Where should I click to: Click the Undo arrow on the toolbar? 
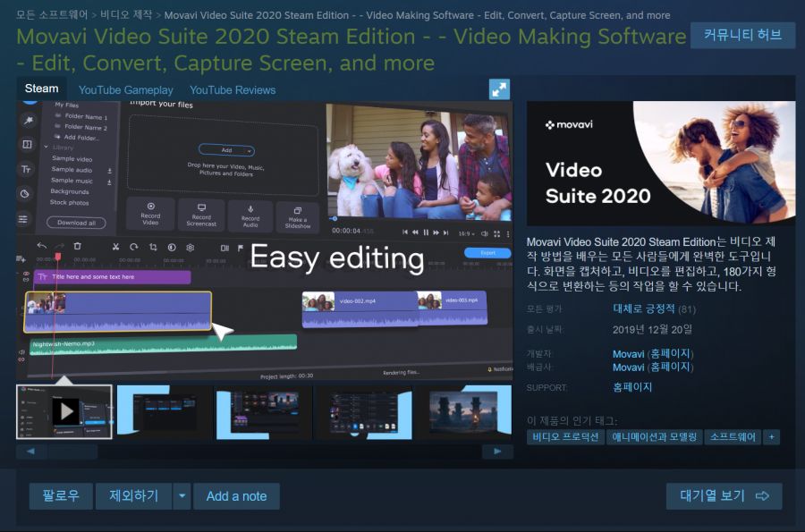[x=40, y=247]
